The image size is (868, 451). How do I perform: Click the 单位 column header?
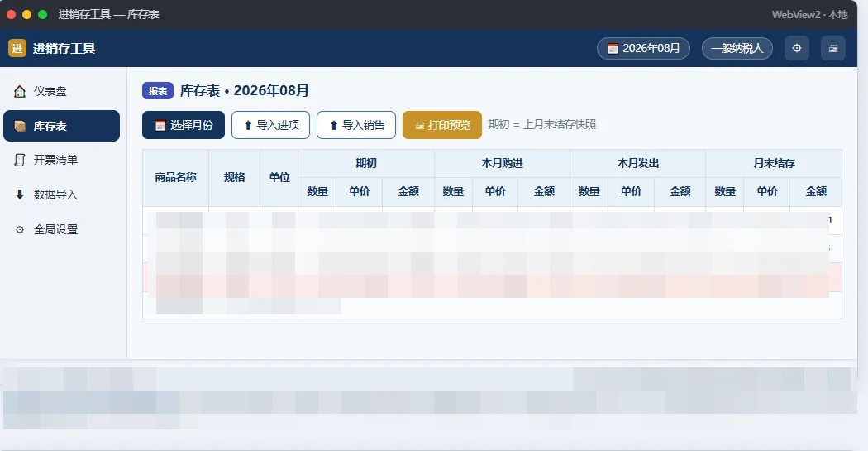tap(279, 177)
